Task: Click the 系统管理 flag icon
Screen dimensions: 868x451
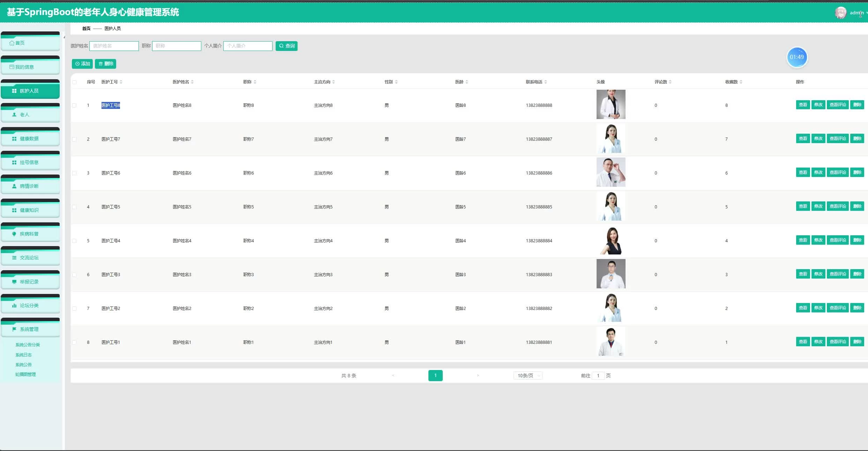Action: pyautogui.click(x=14, y=329)
